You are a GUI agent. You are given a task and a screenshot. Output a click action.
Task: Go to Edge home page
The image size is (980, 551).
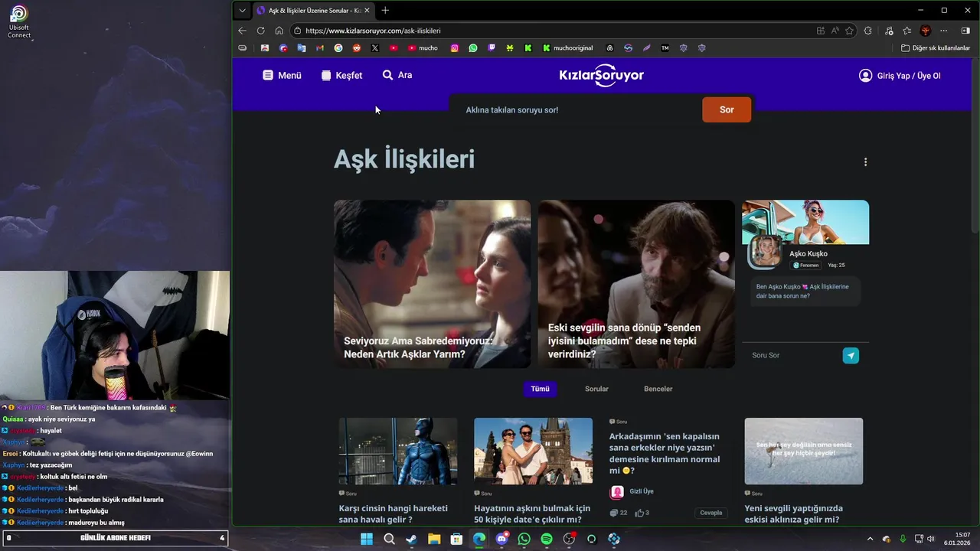tap(279, 31)
